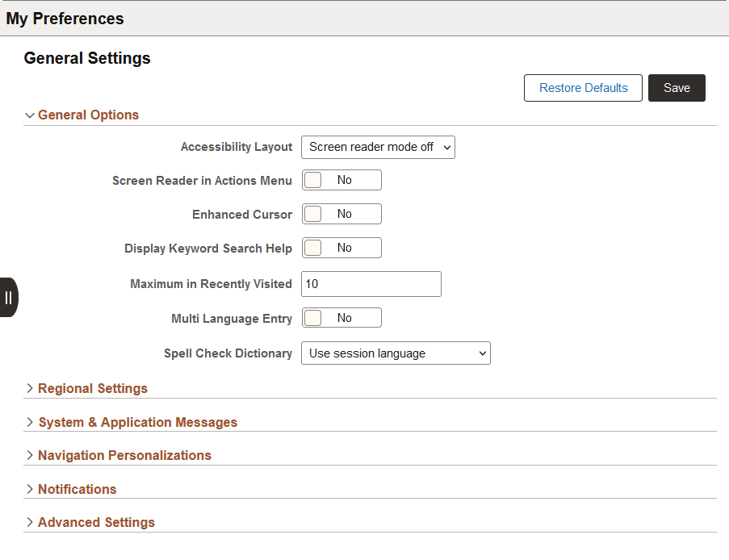
Task: Click the Restore Defaults button
Action: point(583,88)
